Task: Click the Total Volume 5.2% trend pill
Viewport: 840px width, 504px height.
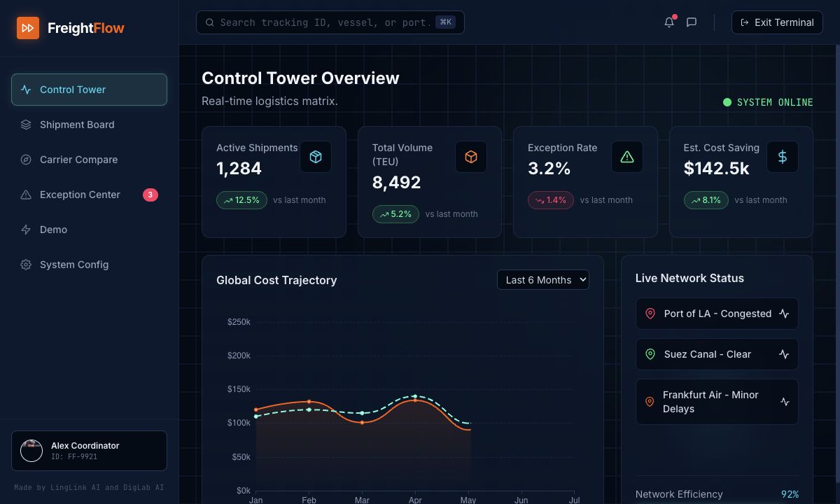Action: (x=395, y=214)
